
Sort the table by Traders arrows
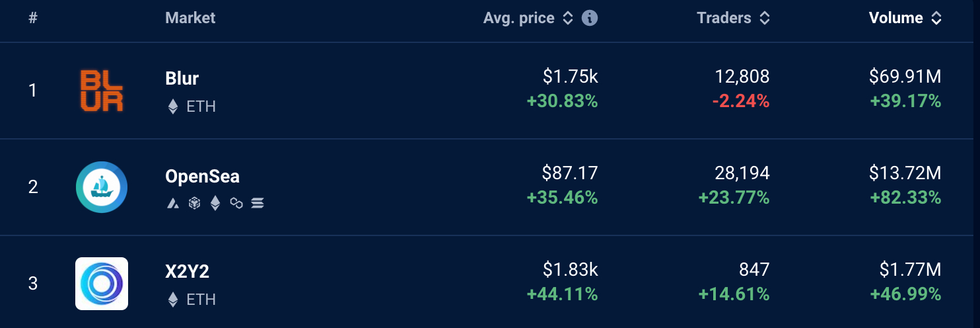[765, 19]
